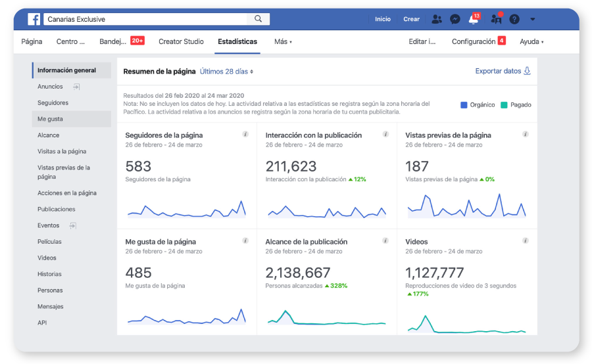The height and width of the screenshot is (364, 592).
Task: Click the Alcance de la publicación chart
Action: (326, 319)
